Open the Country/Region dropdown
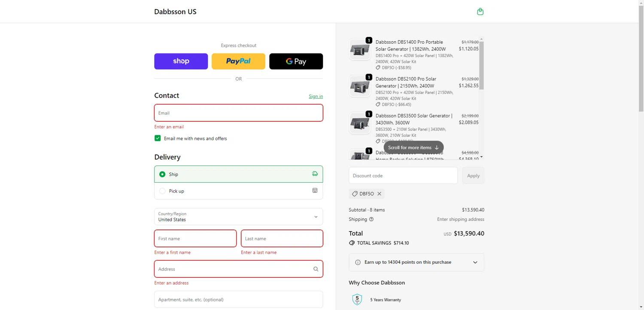 click(x=238, y=217)
